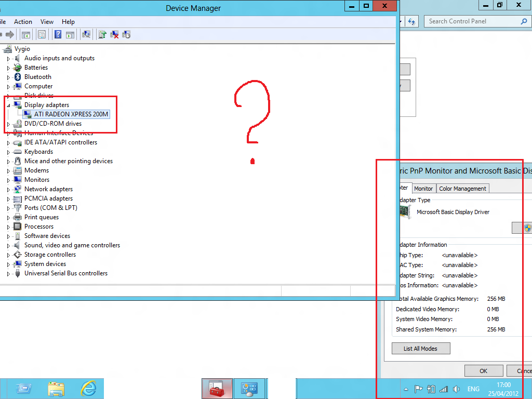Screen dimensions: 532x399
Task: Select the Print queues label
Action: (42, 217)
